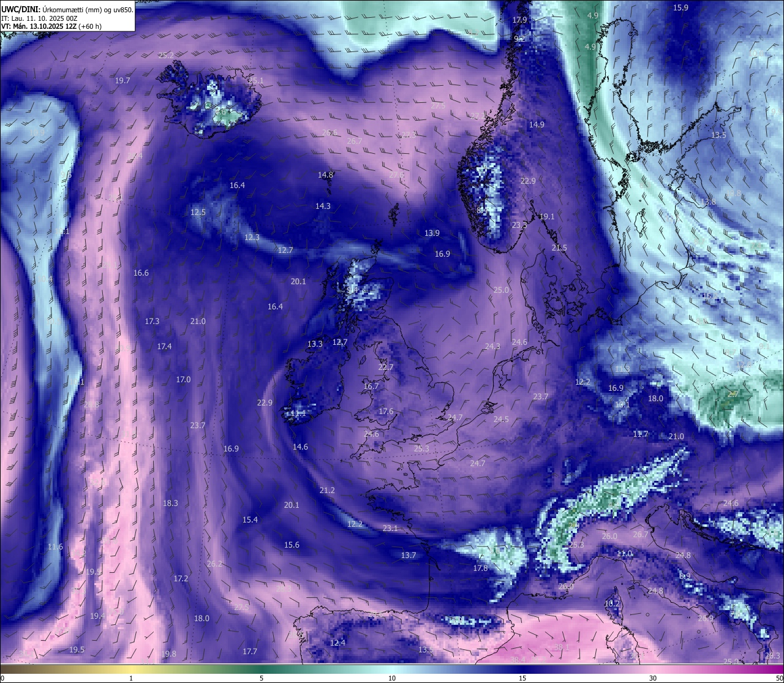Click the 17.7 value west of Iberia
This screenshot has width=784, height=683.
click(x=249, y=651)
